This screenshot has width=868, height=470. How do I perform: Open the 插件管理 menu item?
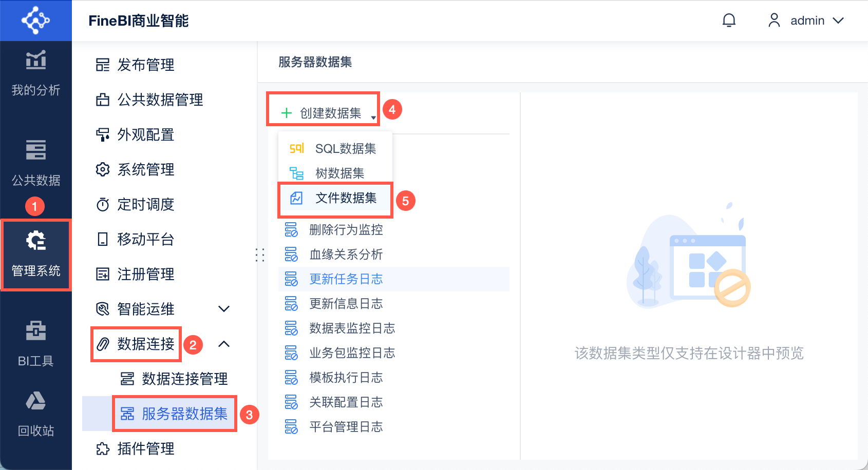146,448
